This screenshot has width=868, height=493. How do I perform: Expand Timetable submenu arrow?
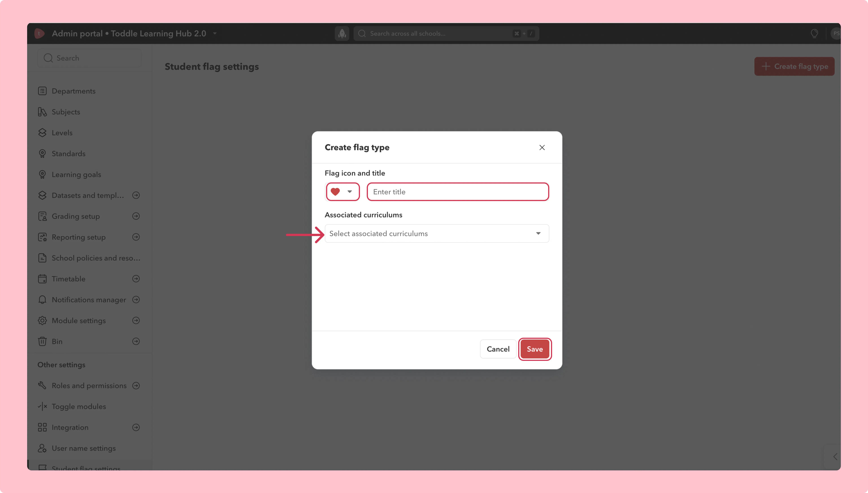pos(136,279)
